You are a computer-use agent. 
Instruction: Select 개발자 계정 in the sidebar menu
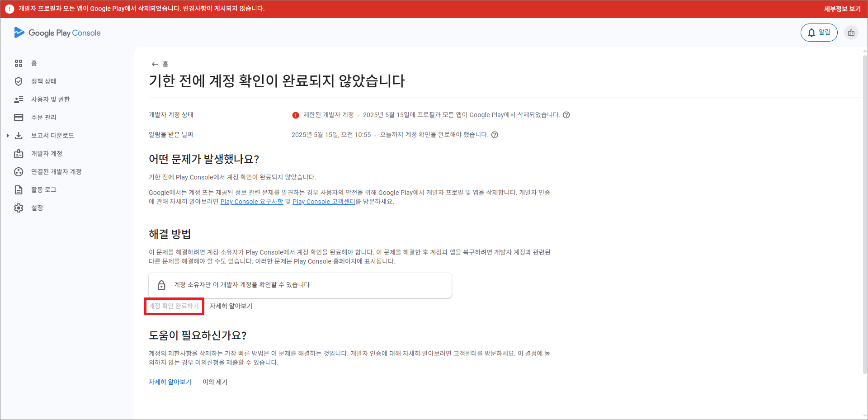47,154
